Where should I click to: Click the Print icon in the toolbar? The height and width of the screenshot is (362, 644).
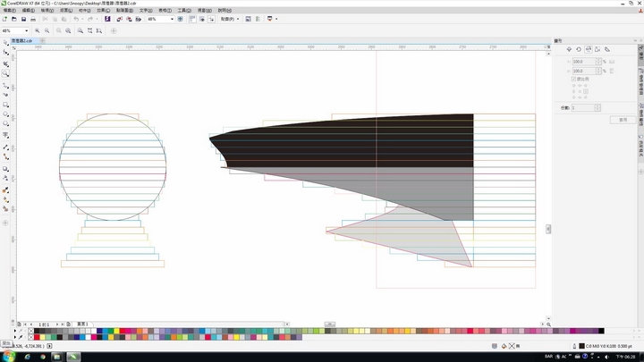(33, 19)
